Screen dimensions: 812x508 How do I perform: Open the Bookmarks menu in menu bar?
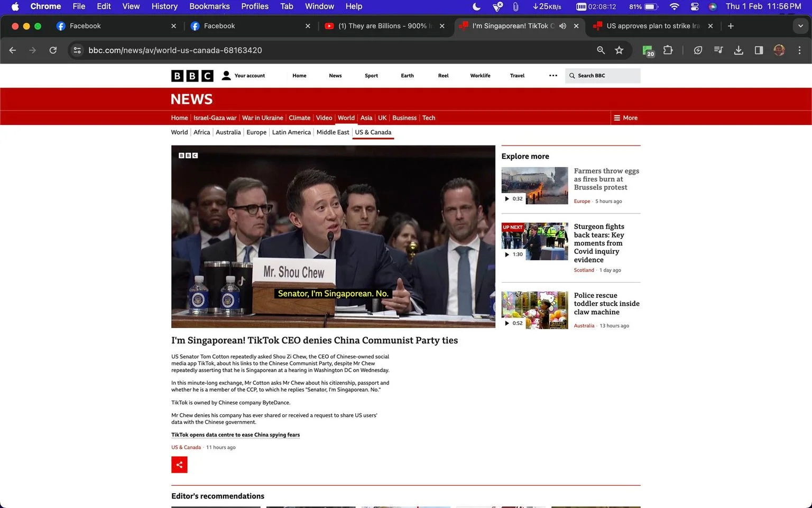pyautogui.click(x=209, y=6)
